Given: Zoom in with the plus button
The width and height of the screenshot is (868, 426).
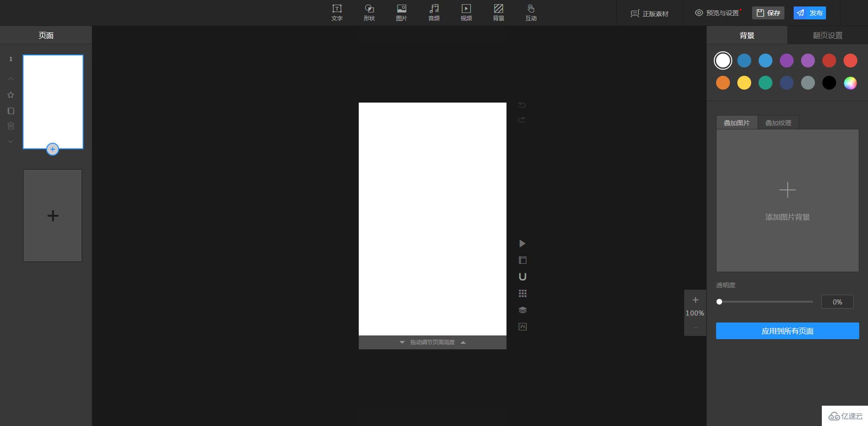Looking at the screenshot, I should 695,300.
